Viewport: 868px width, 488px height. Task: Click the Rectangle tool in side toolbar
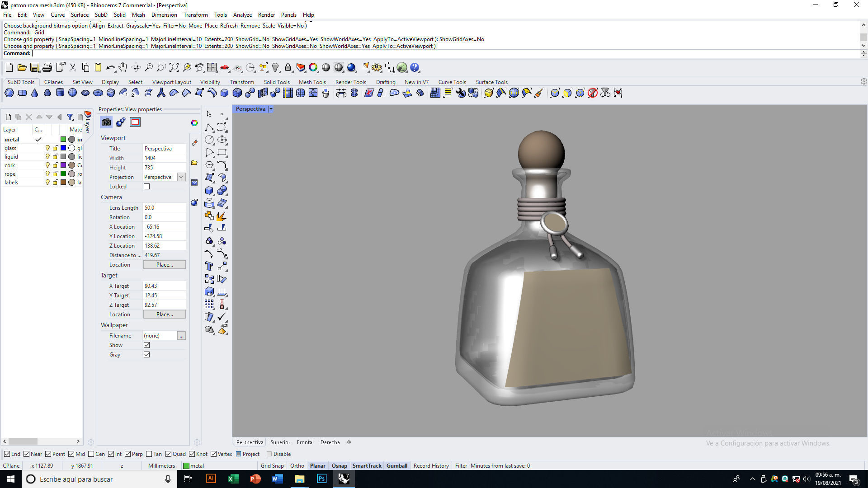point(222,152)
